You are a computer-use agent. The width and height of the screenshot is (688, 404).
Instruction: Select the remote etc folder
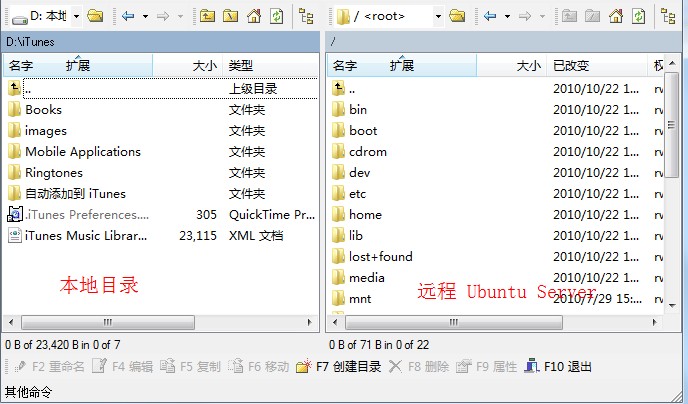(x=496, y=194)
